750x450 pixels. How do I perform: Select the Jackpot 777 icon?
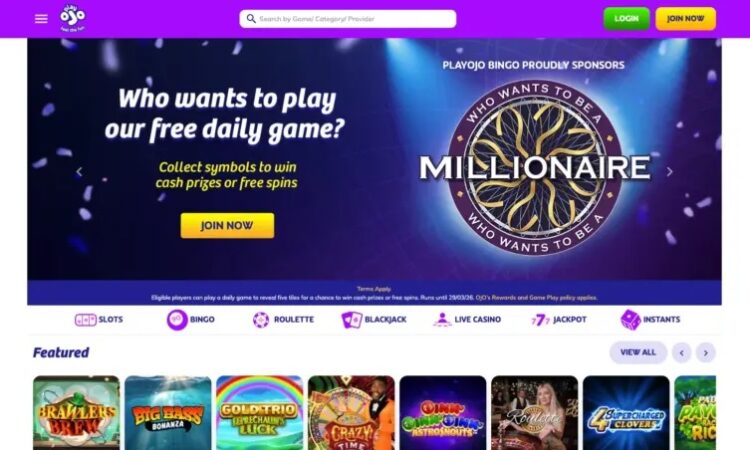pos(540,319)
